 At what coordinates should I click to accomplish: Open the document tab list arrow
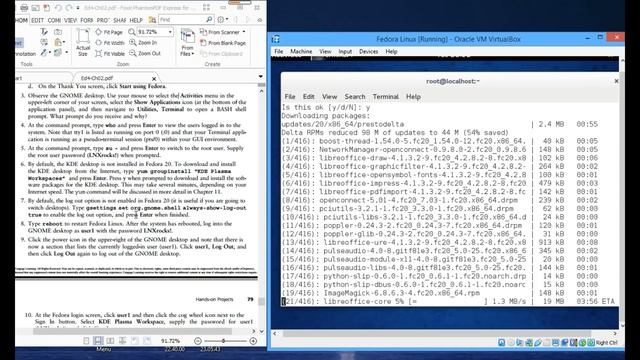[x=261, y=77]
